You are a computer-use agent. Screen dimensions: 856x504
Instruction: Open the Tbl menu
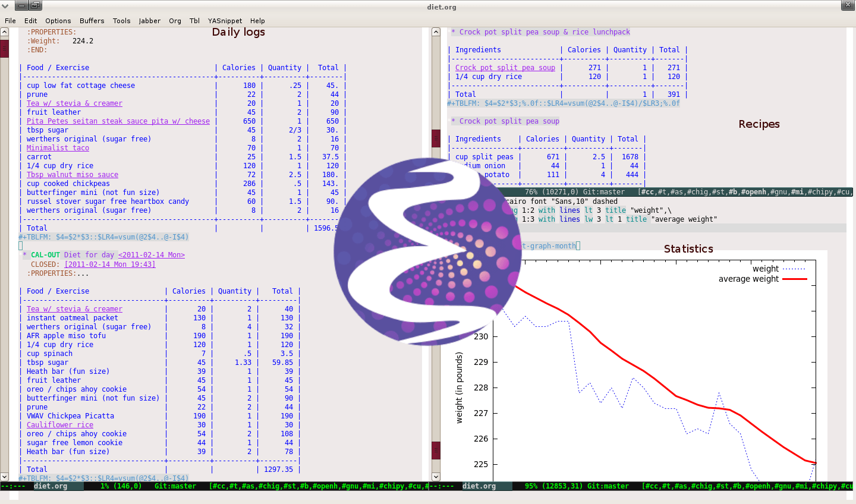pyautogui.click(x=194, y=21)
